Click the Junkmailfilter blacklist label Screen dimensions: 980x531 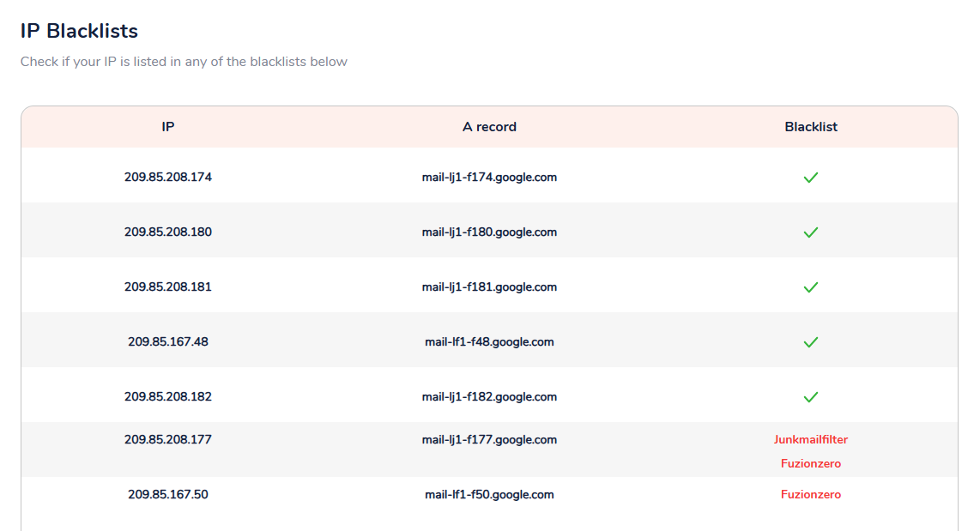coord(811,440)
